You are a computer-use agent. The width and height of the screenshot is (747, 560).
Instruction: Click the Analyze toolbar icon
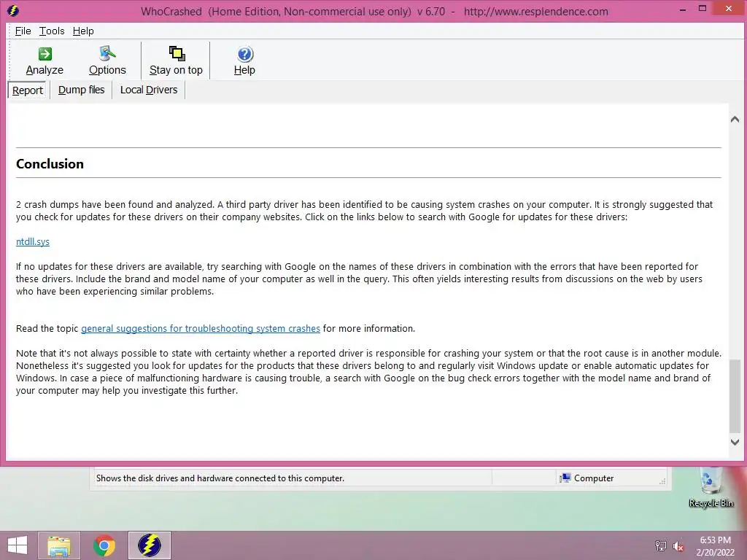(44, 54)
